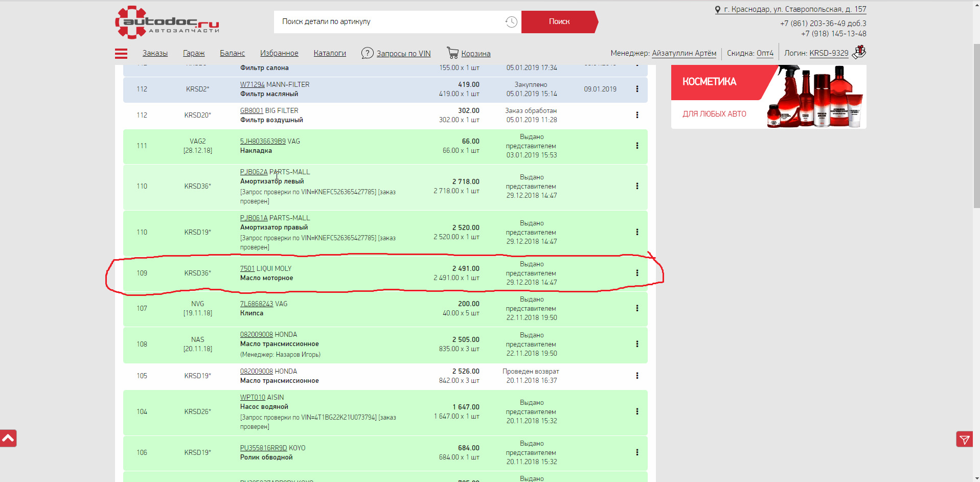This screenshot has width=980, height=482.
Task: Open Избранное menu item
Action: tap(279, 53)
